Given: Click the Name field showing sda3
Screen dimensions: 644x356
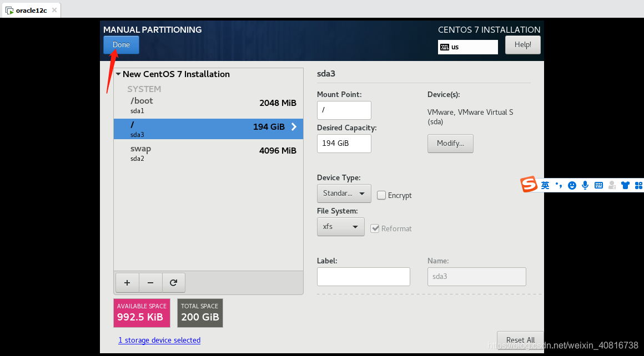Looking at the screenshot, I should tap(476, 277).
